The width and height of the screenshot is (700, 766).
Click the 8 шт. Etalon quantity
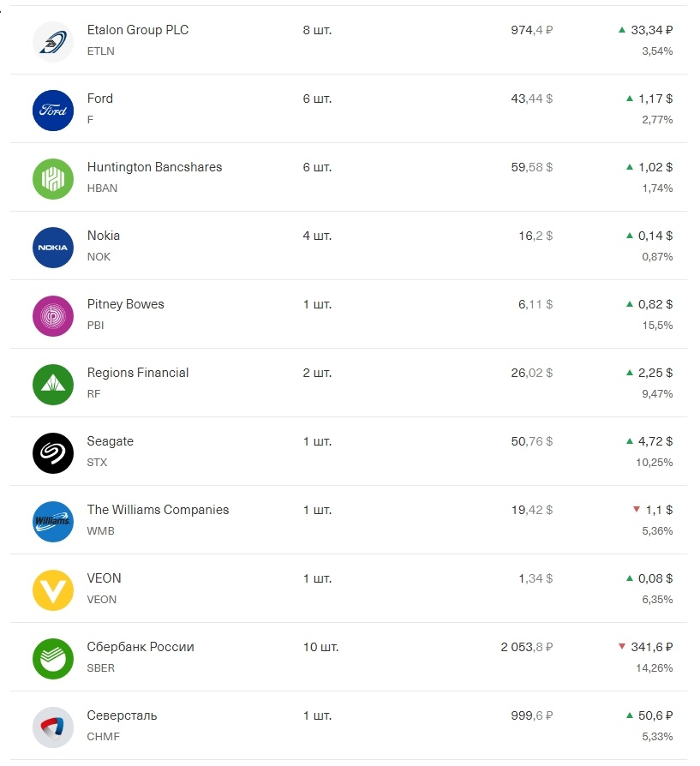318,30
